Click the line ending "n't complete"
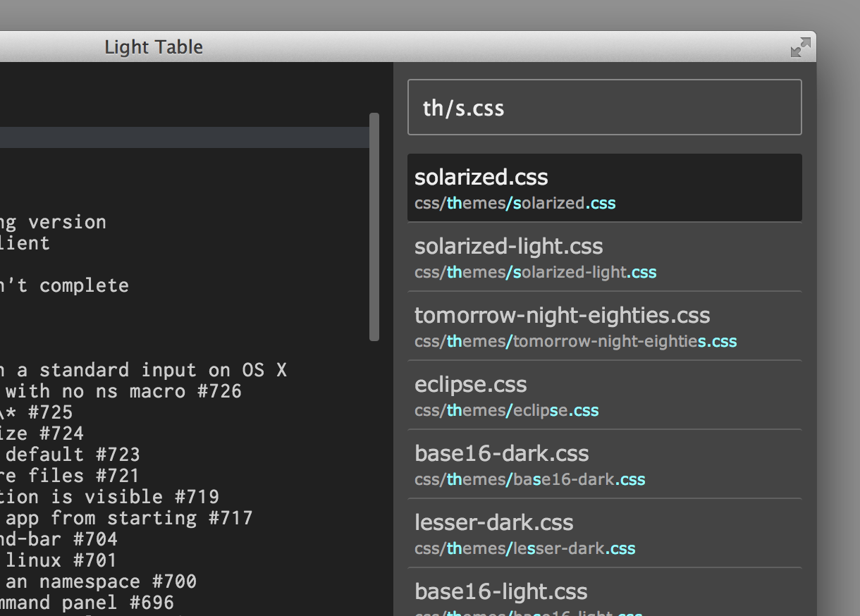This screenshot has height=616, width=860. tap(64, 285)
